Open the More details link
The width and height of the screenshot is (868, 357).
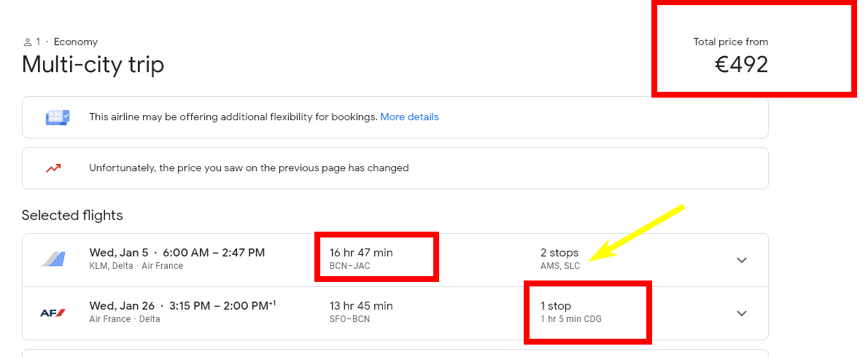[409, 117]
